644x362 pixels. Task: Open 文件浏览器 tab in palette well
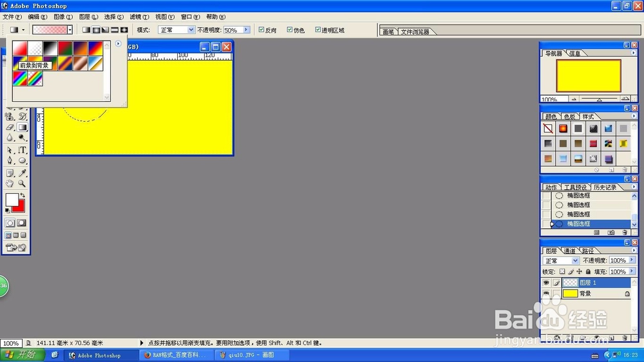pyautogui.click(x=415, y=32)
